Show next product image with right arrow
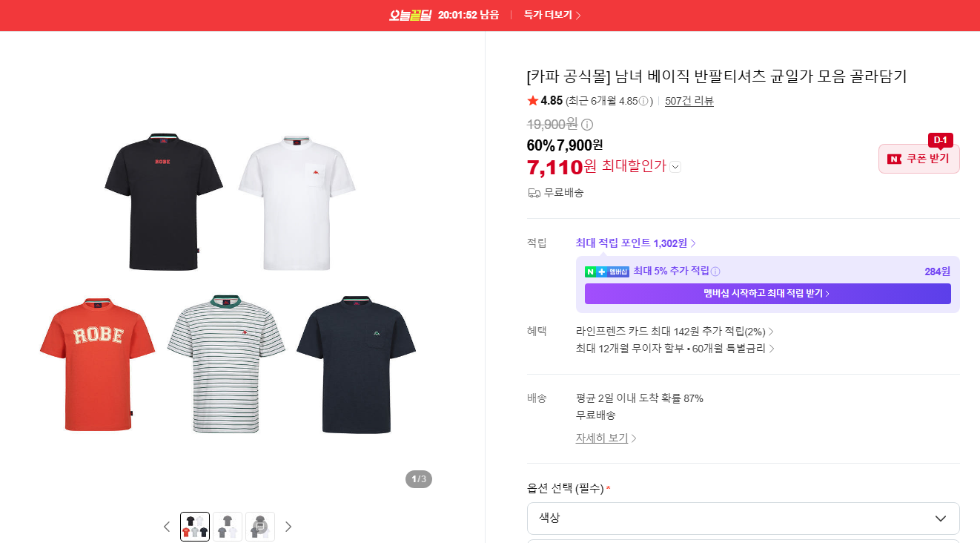This screenshot has width=980, height=543. (288, 527)
